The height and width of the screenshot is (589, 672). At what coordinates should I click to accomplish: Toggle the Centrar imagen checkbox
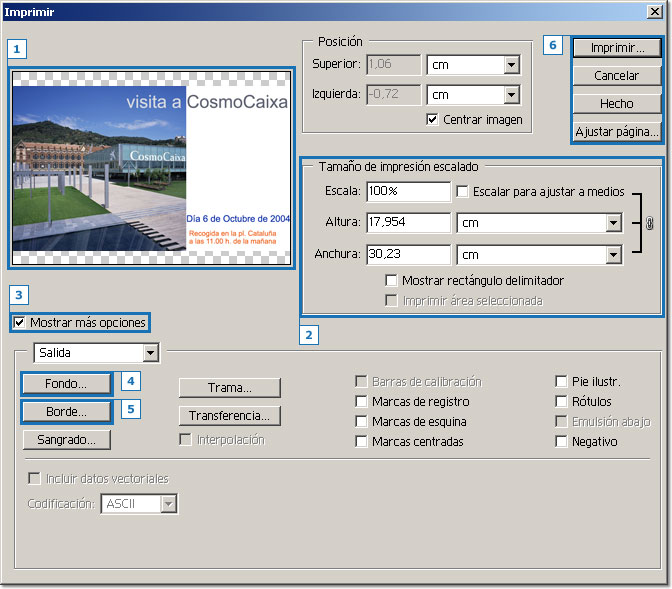tap(432, 120)
